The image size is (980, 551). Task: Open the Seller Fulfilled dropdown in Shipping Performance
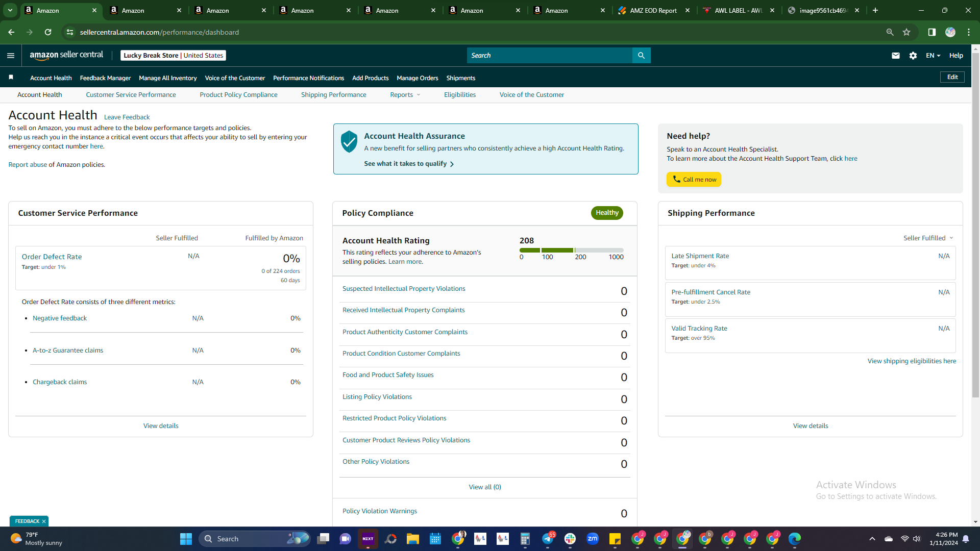928,238
